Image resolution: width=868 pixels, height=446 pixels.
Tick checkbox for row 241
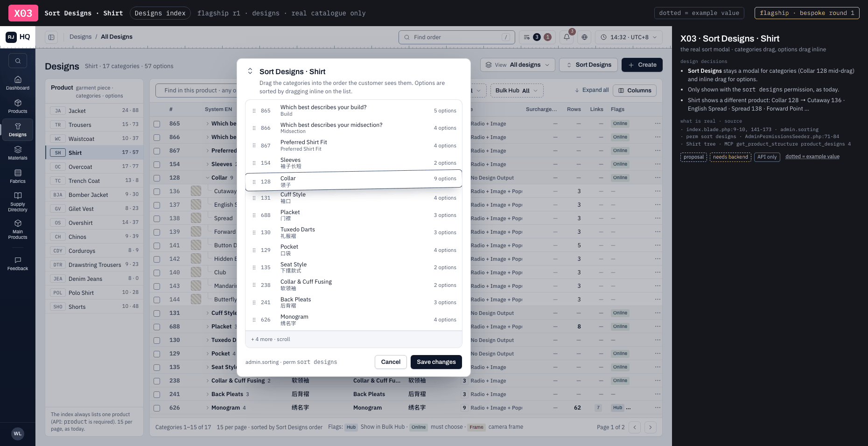157,395
